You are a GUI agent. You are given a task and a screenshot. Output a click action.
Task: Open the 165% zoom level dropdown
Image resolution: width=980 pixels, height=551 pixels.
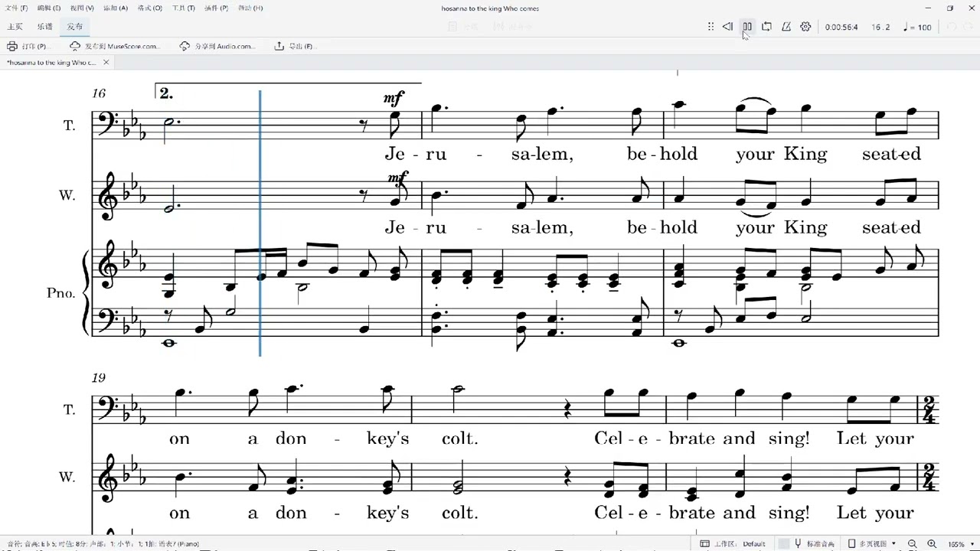pos(962,544)
